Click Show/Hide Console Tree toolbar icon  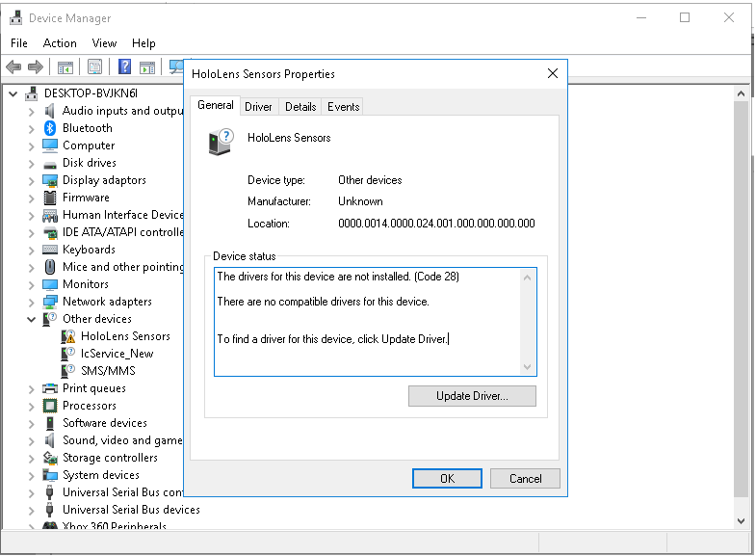[65, 67]
